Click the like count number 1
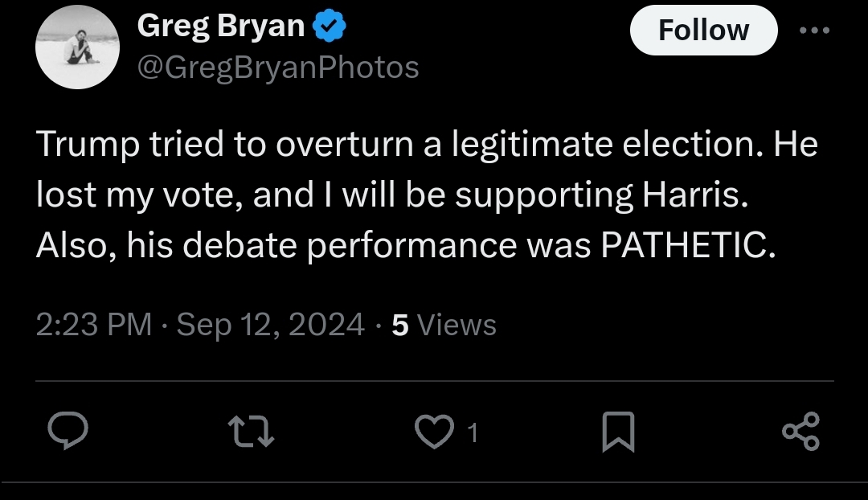Viewport: 868px width, 500px height. tap(473, 432)
